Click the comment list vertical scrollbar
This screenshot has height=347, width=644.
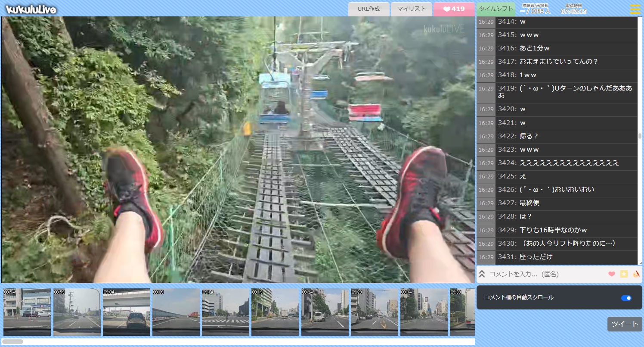pyautogui.click(x=640, y=136)
